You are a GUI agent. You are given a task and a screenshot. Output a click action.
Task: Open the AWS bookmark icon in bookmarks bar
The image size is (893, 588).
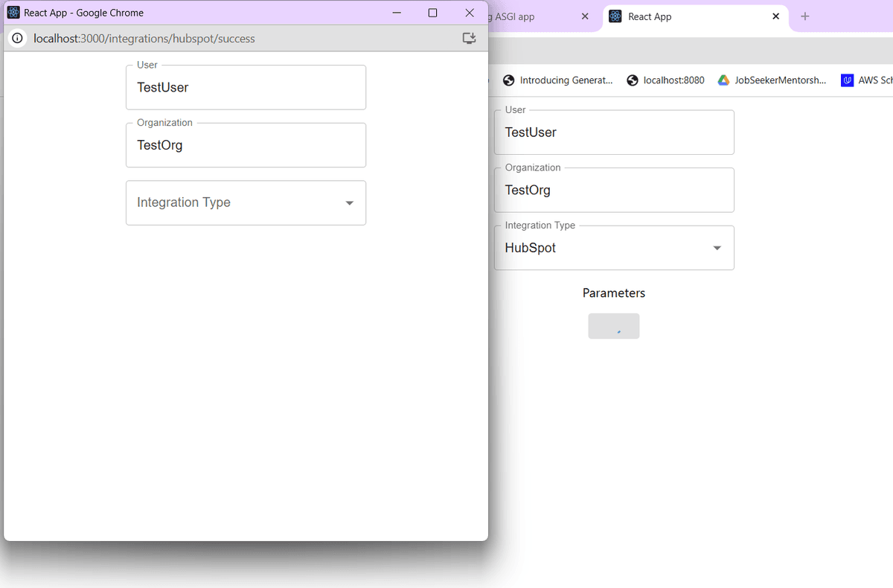click(847, 80)
